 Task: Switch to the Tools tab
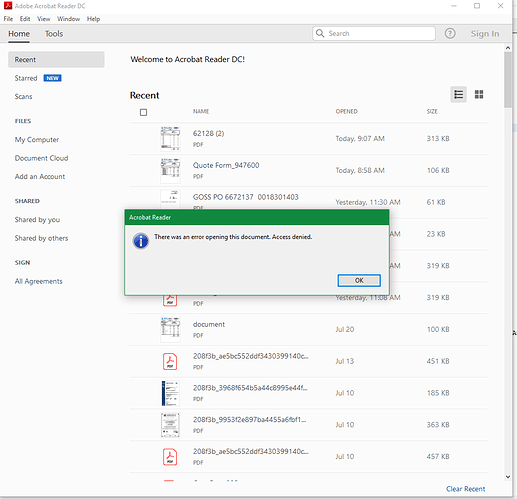coord(54,34)
